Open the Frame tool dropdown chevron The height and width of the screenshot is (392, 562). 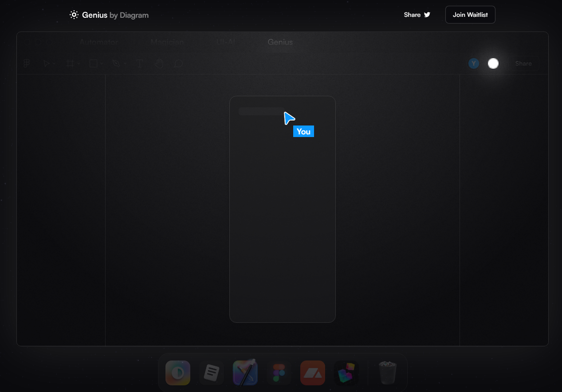point(78,64)
